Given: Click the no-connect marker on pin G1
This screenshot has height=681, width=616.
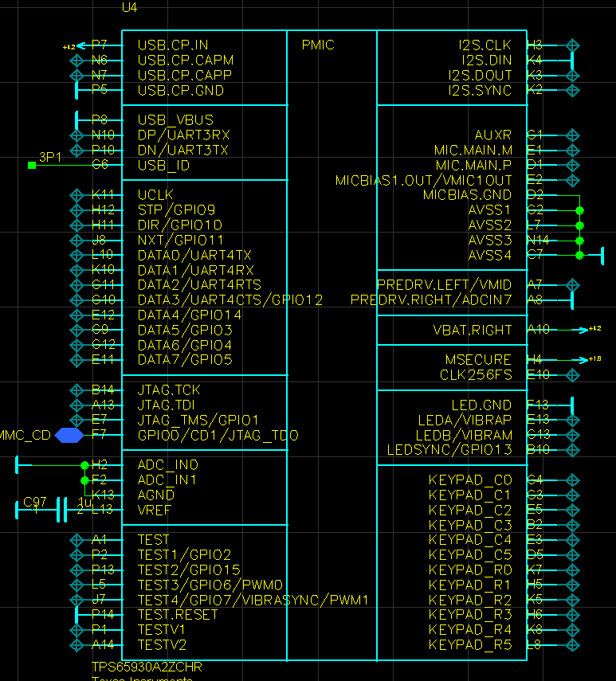Looking at the screenshot, I should coord(572,135).
